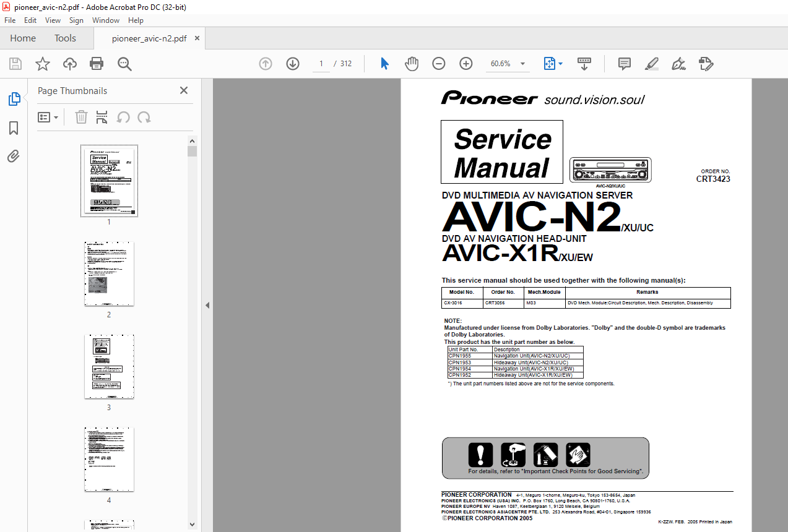Open the Find text magnifier icon

(x=124, y=64)
